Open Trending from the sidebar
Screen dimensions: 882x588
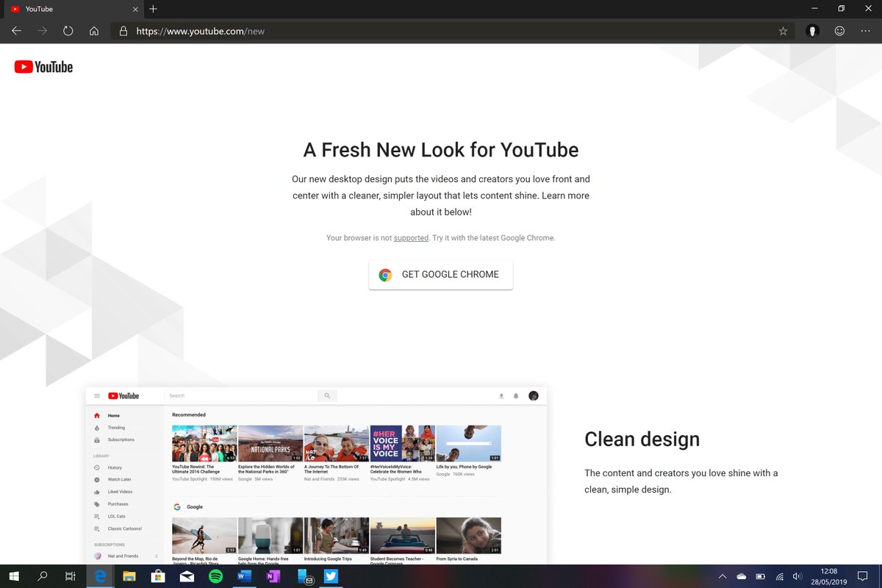115,427
